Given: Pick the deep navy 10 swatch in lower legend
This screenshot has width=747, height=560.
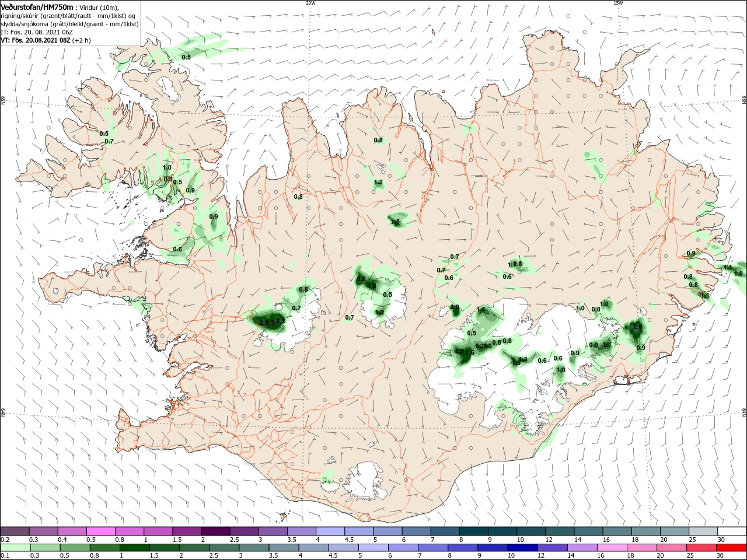Looking at the screenshot, I should (x=522, y=548).
